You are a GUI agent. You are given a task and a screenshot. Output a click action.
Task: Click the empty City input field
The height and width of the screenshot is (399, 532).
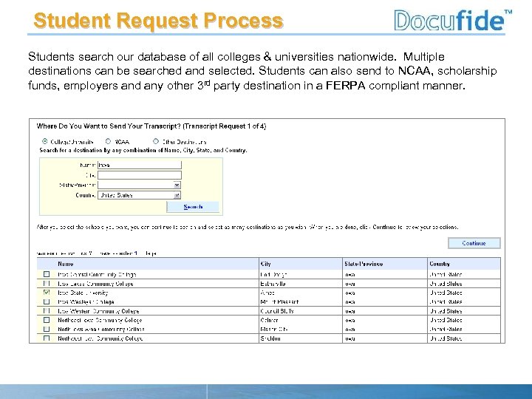click(140, 175)
